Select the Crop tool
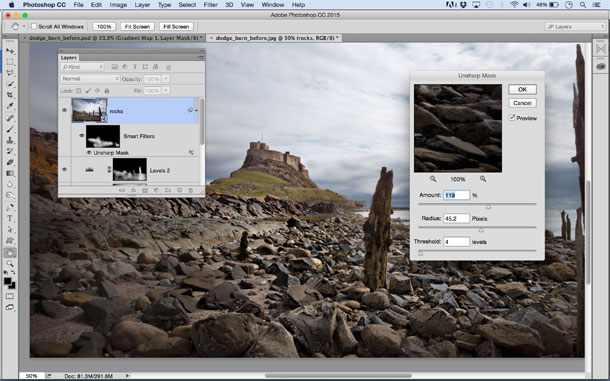 click(10, 95)
